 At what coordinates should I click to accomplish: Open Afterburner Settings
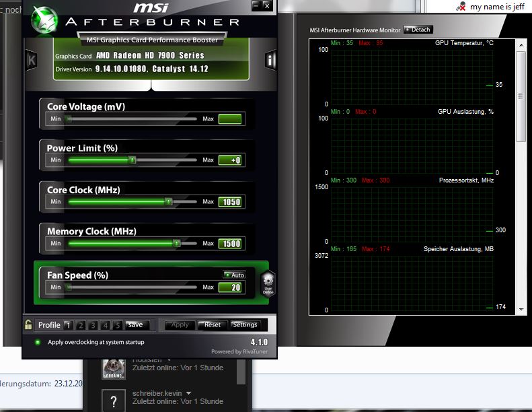245,324
